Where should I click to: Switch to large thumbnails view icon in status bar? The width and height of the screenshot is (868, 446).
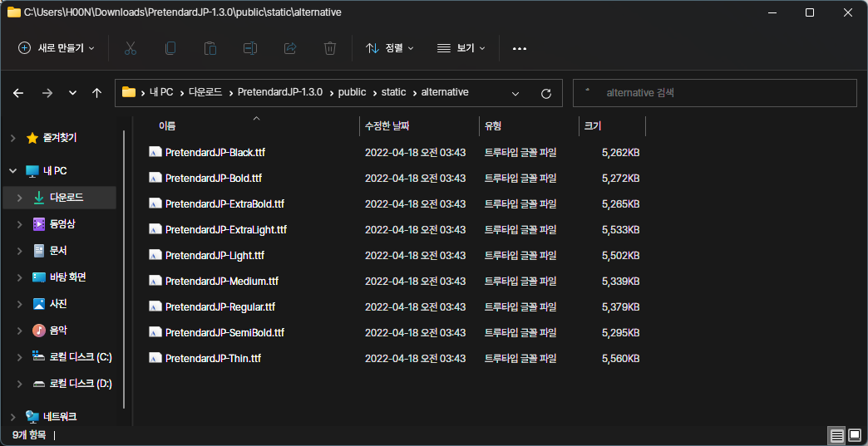(855, 434)
